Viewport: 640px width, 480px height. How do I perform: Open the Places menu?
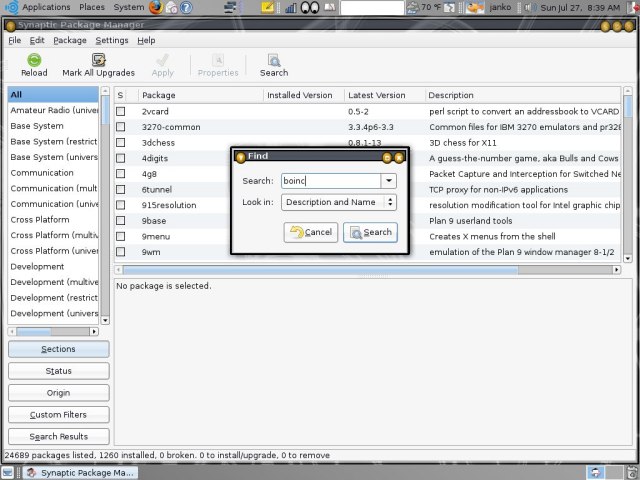coord(92,7)
